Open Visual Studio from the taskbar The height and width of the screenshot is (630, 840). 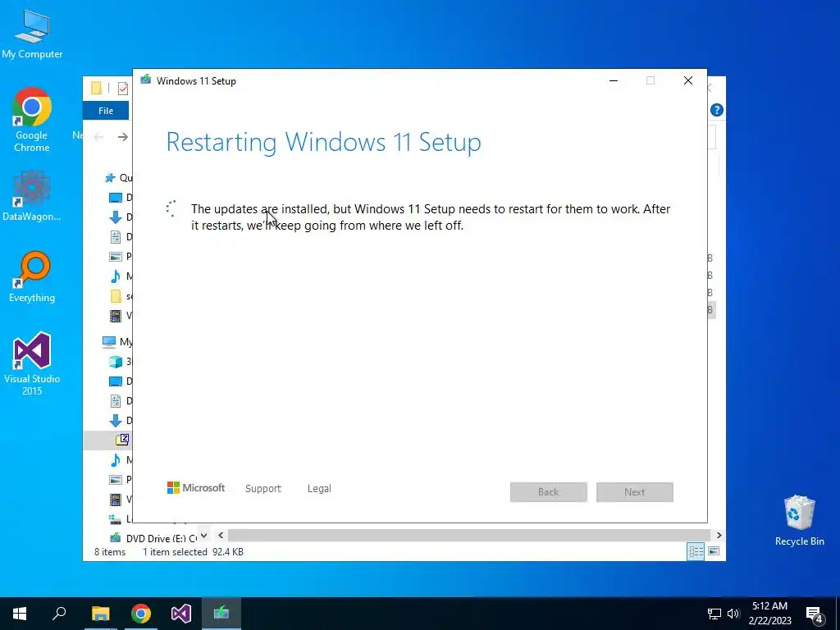coord(181,614)
